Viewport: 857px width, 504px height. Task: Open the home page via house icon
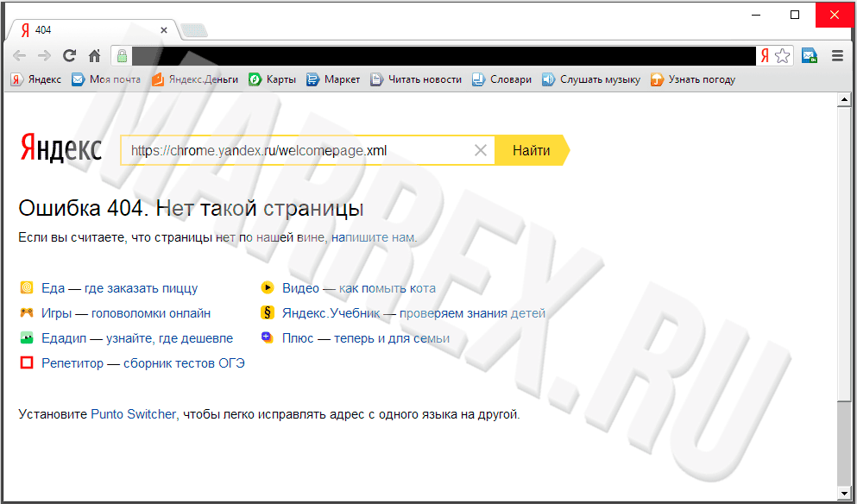tap(95, 56)
